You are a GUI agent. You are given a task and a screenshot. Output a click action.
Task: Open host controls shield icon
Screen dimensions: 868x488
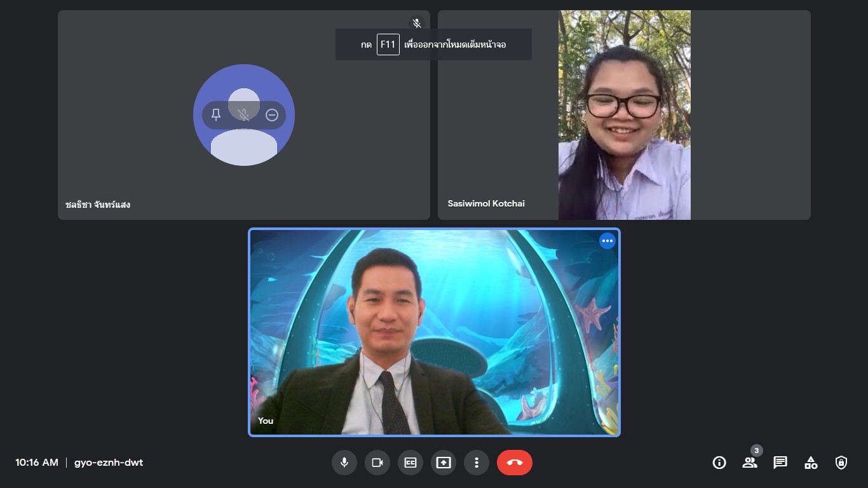click(841, 463)
